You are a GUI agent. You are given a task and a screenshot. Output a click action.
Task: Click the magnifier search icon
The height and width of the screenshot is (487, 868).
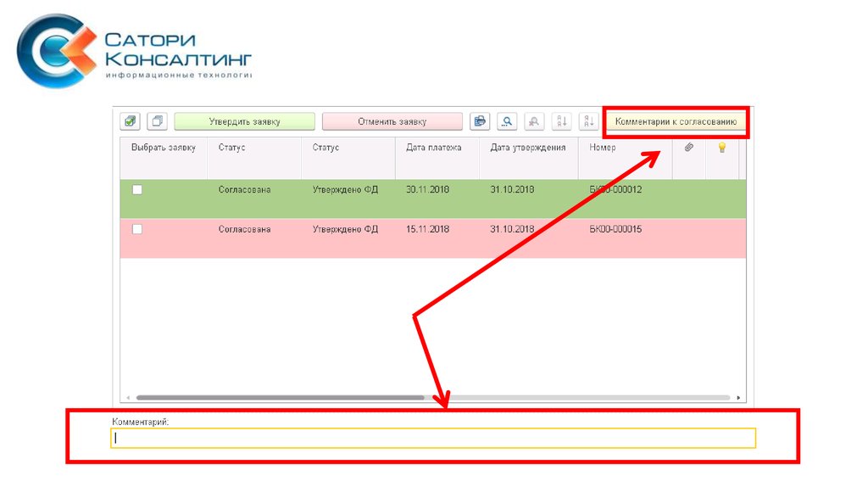(x=507, y=121)
